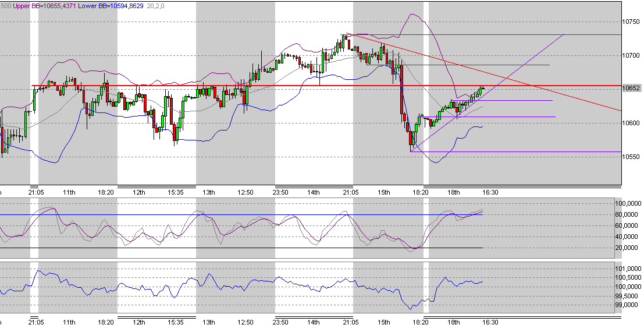Viewport: 644px width, 328px height.
Task: Click the 20,0000 oscillator scale value
Action: click(628, 248)
